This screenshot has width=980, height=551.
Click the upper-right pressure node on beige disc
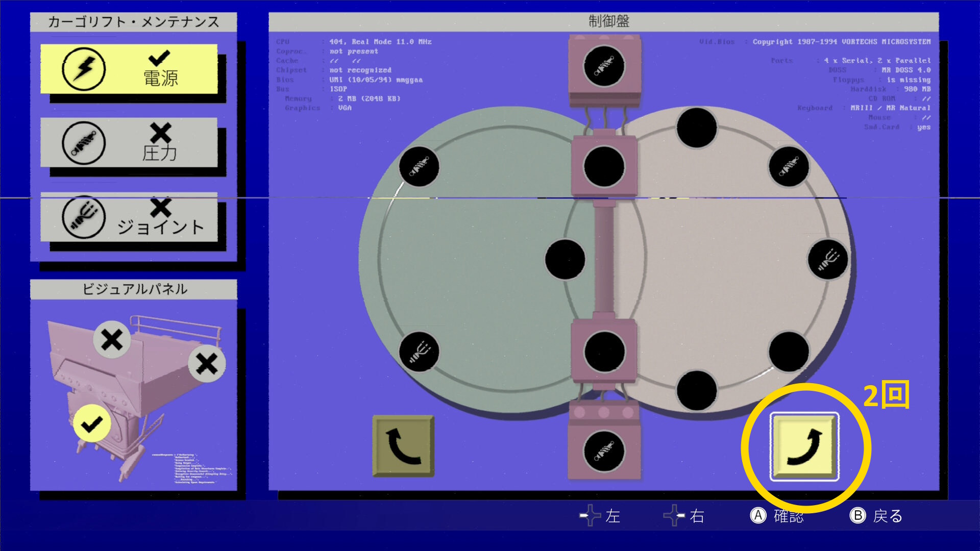(x=789, y=166)
